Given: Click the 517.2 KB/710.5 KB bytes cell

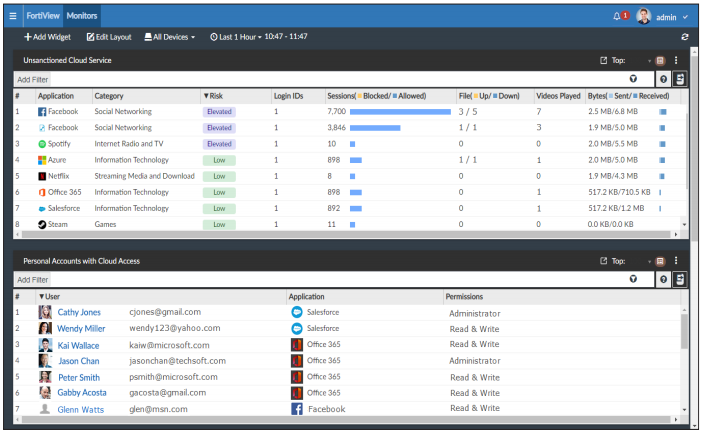Looking at the screenshot, I should pyautogui.click(x=619, y=192).
